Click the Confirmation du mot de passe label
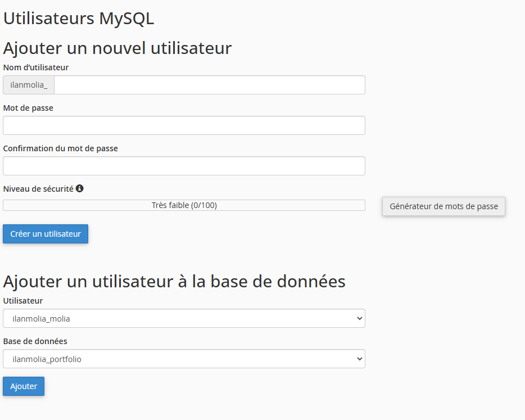 tap(61, 148)
